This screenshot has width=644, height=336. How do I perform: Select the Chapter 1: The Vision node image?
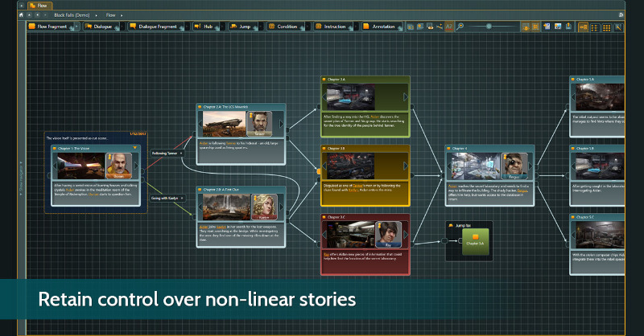[x=81, y=166]
